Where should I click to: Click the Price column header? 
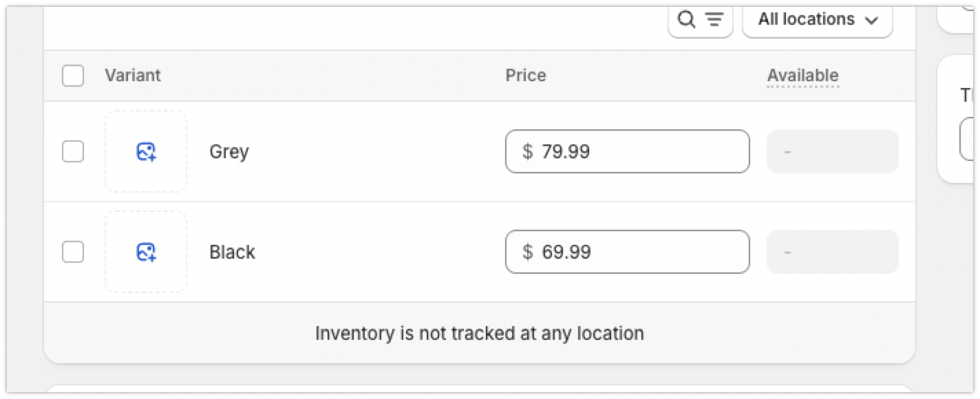click(526, 76)
